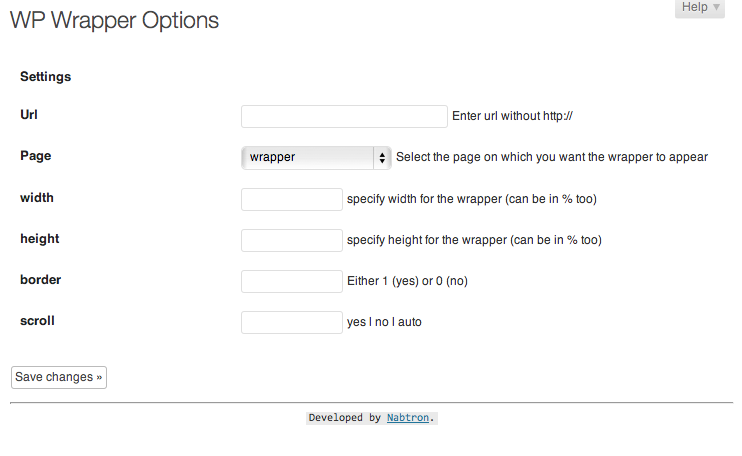Open the Page select dropdown showing wrapper
This screenshot has width=742, height=456.
pyautogui.click(x=316, y=158)
